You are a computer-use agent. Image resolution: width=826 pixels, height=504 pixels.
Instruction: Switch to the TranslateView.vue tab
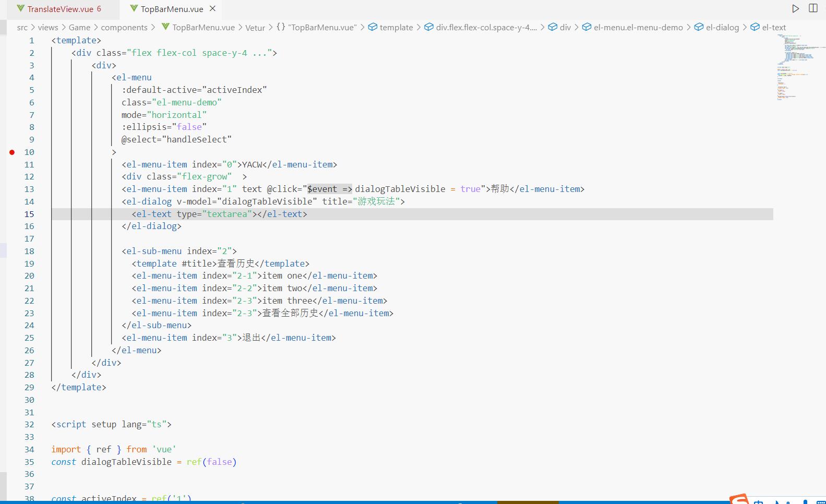coord(60,9)
